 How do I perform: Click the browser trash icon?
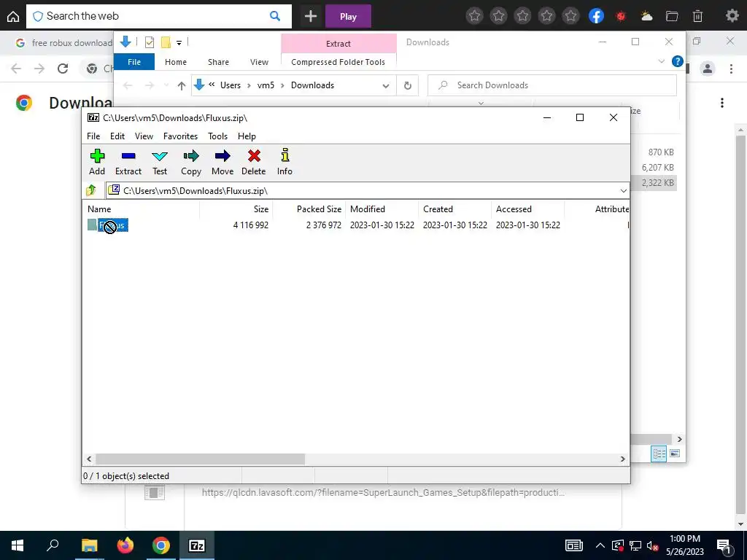point(697,16)
